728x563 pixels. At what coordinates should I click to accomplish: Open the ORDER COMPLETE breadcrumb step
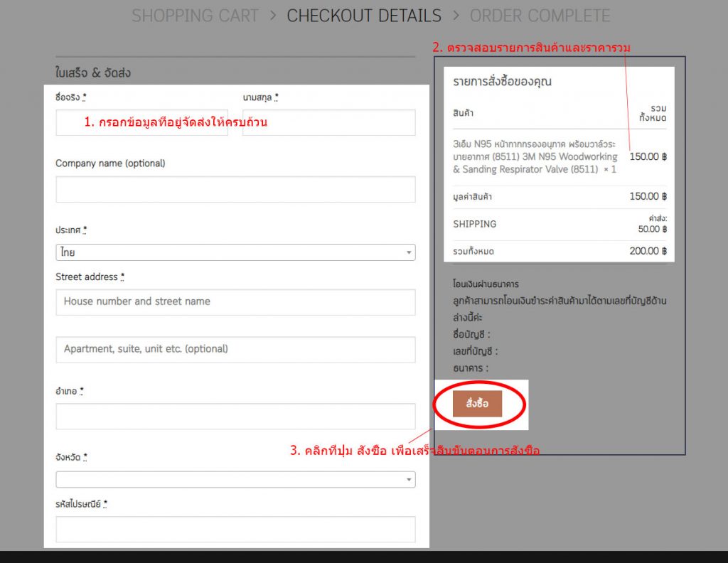coord(540,16)
